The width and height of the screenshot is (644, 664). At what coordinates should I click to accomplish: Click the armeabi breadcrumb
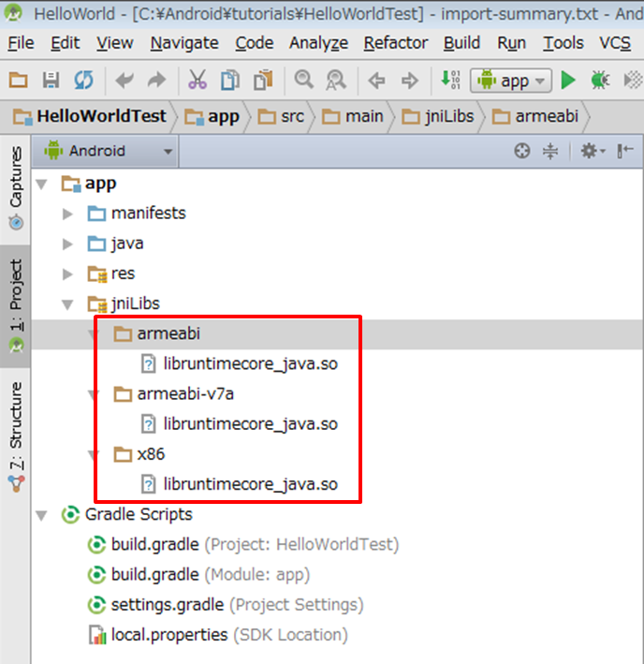coord(535,116)
